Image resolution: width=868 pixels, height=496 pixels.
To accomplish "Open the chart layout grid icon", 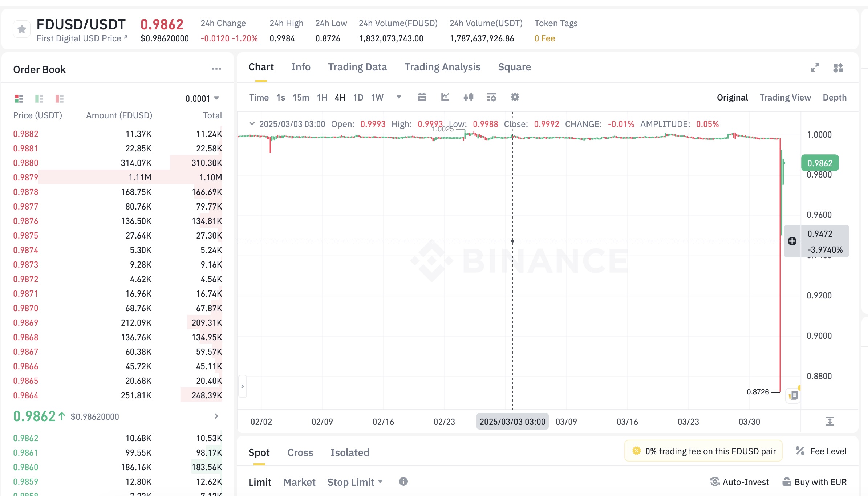I will 838,68.
